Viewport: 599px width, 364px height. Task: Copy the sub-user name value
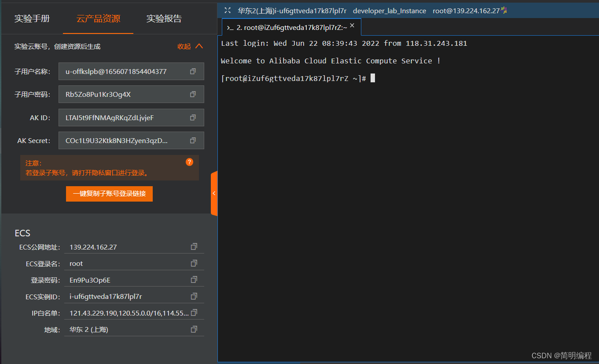click(193, 71)
